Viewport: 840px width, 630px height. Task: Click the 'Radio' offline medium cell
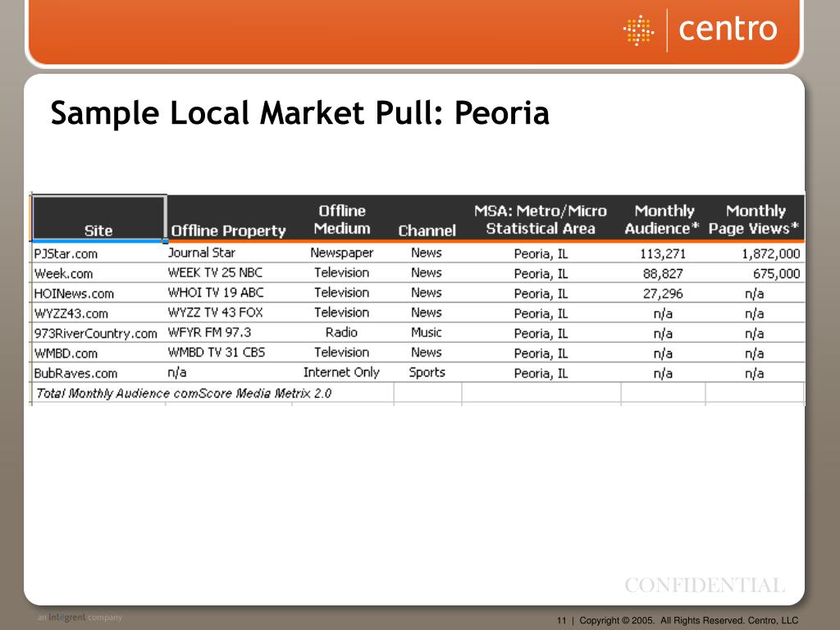click(341, 332)
